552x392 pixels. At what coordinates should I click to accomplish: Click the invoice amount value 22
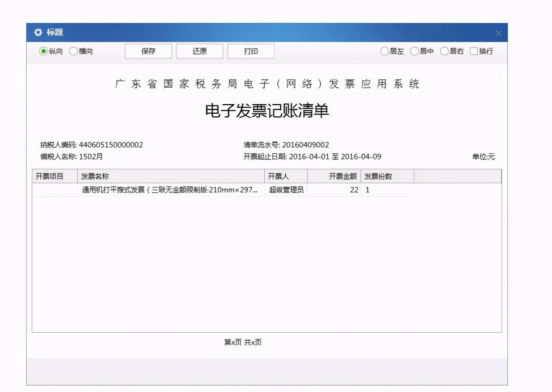353,189
